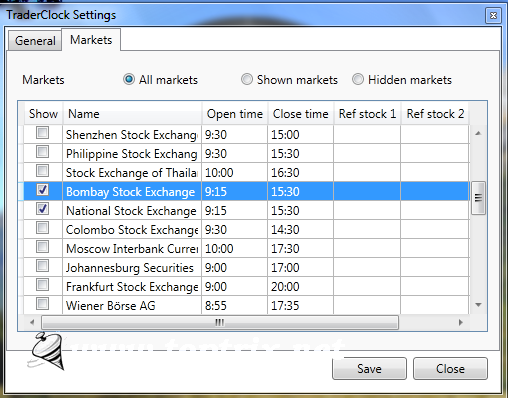
Task: Select the Bombay Stock Exchange name cell
Action: point(132,191)
